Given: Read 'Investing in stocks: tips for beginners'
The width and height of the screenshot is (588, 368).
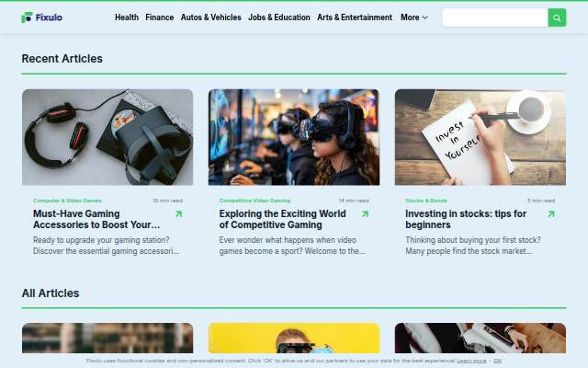Looking at the screenshot, I should click(x=466, y=219).
